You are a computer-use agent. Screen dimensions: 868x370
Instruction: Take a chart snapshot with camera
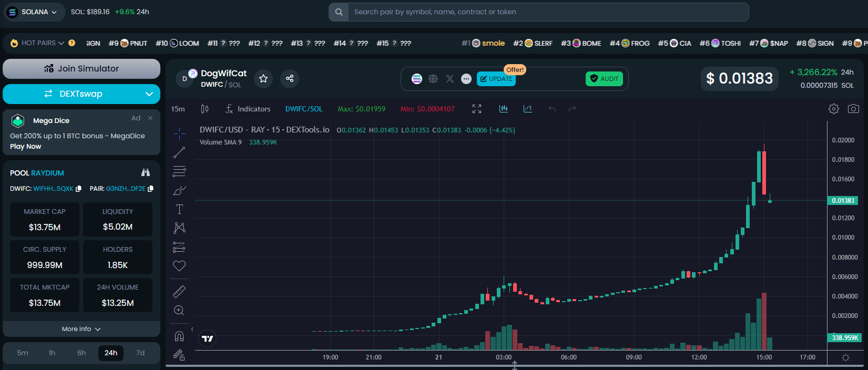pyautogui.click(x=853, y=109)
